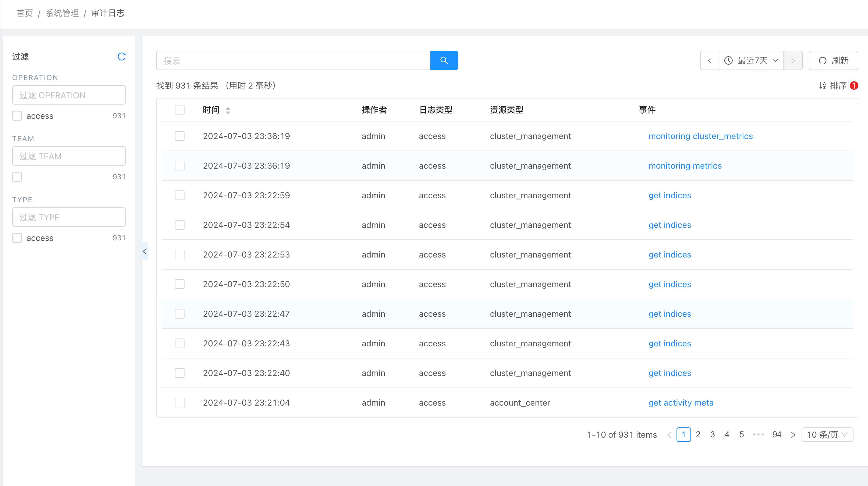Image resolution: width=868 pixels, height=486 pixels.
Task: Reset filters with the refresh icon
Action: pos(122,56)
